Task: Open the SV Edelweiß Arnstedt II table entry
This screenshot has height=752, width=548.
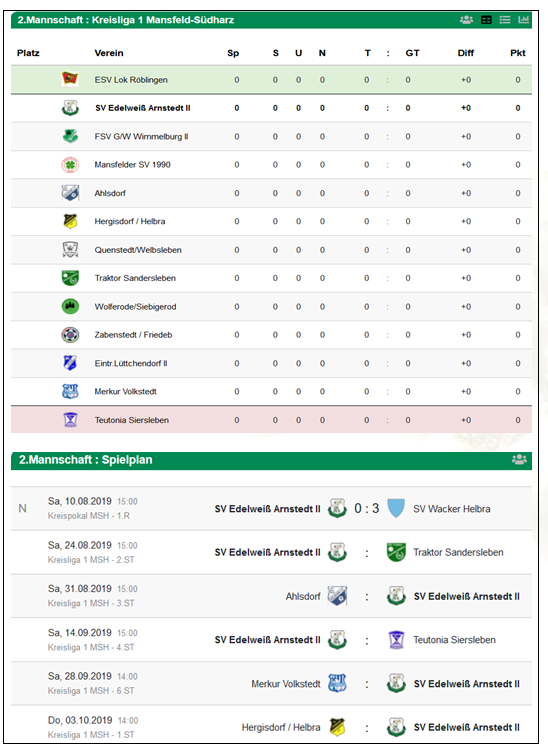Action: click(142, 108)
